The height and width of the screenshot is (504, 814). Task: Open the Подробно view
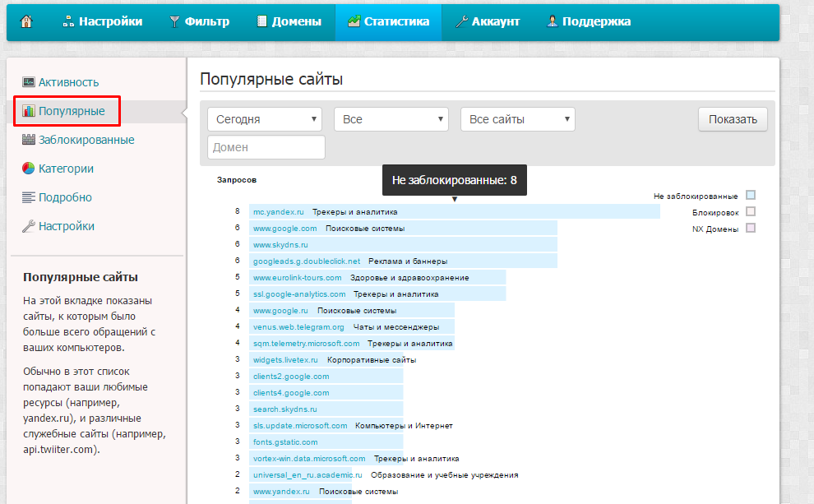pos(65,198)
